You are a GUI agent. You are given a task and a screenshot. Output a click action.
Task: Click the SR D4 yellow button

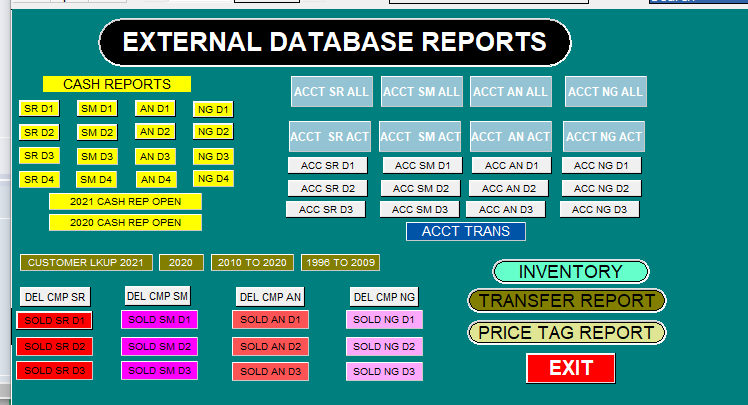point(39,180)
